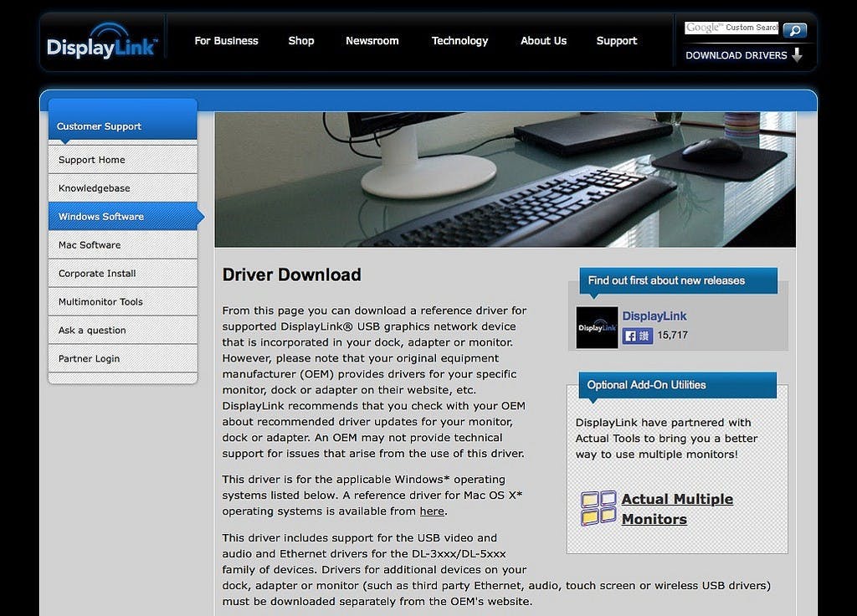The width and height of the screenshot is (857, 616).
Task: Open Knowledgebase in the sidebar
Action: coord(122,188)
